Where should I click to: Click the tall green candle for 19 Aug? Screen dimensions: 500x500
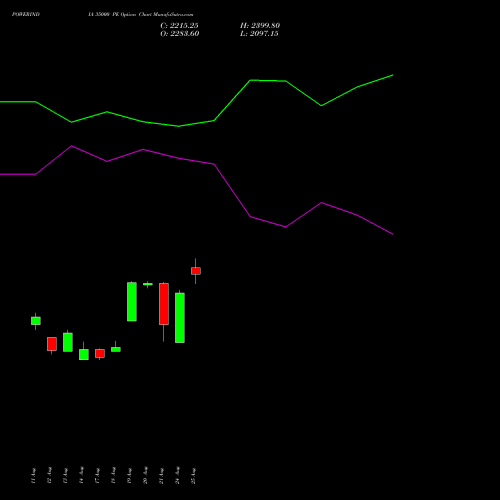click(x=132, y=302)
